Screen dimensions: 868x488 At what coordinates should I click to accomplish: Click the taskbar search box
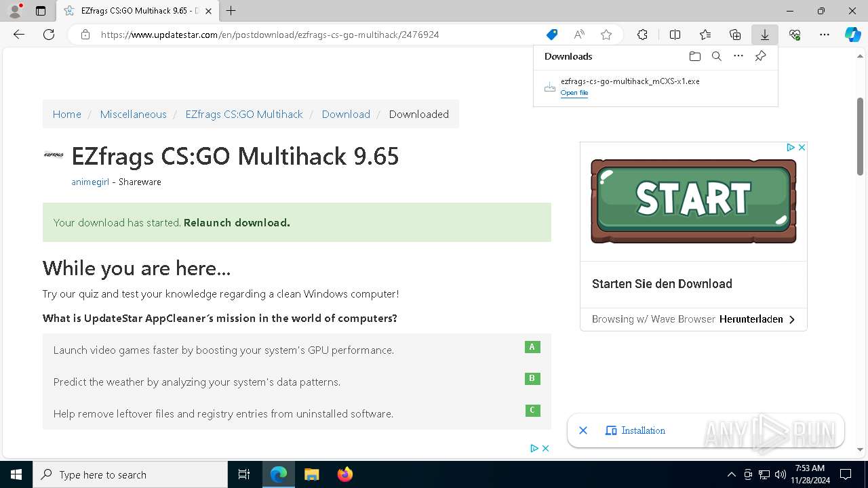[x=130, y=474]
